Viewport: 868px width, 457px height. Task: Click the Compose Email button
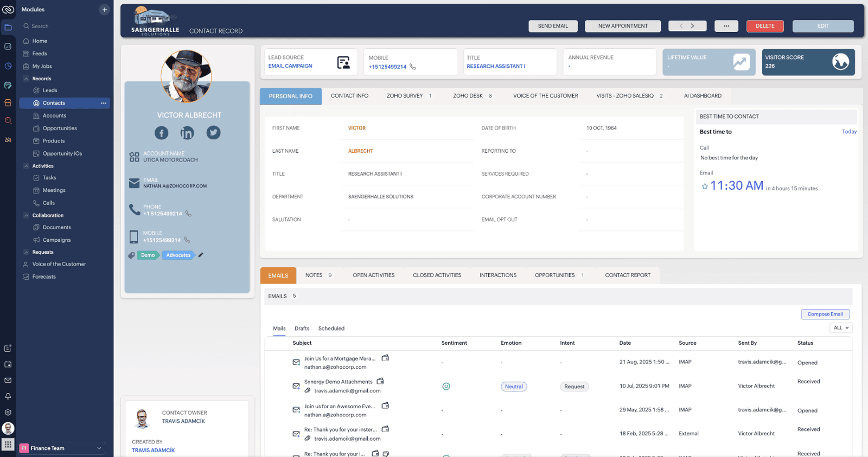click(x=825, y=314)
